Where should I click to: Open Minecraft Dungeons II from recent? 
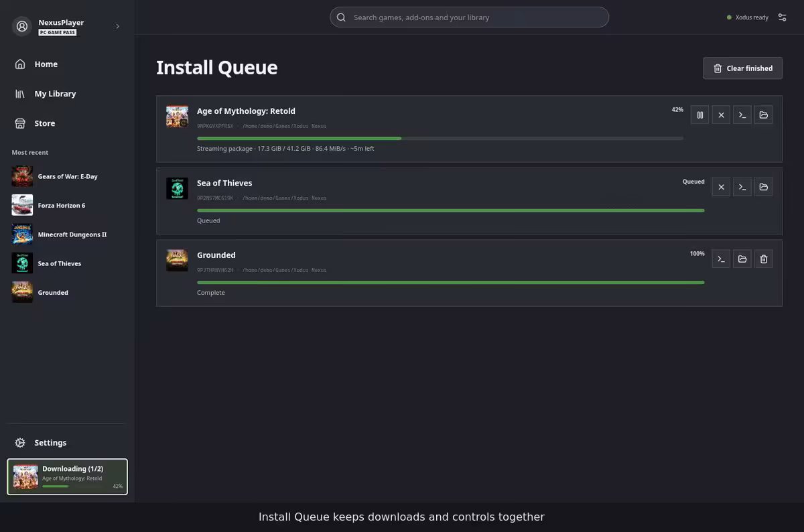67,235
